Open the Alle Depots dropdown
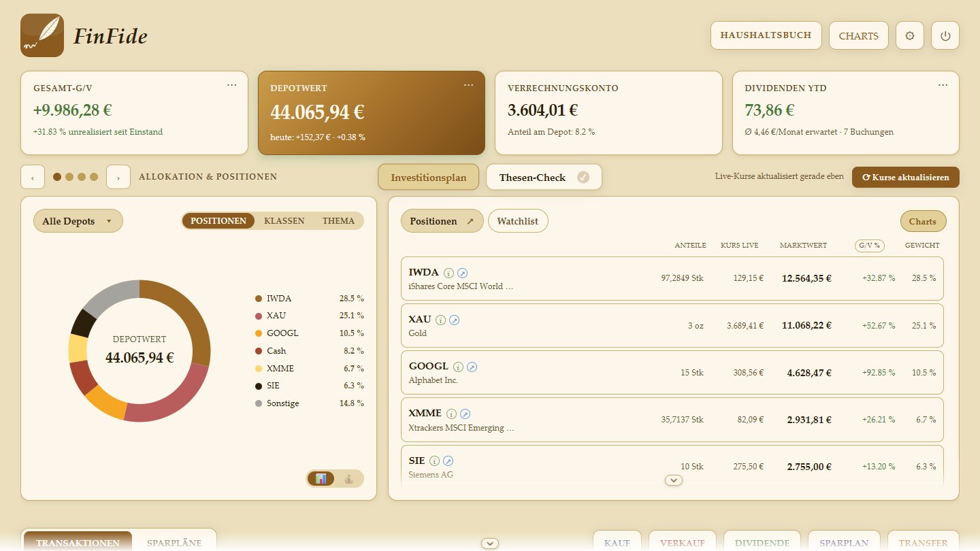Screen dimensions: 980x551 78,221
